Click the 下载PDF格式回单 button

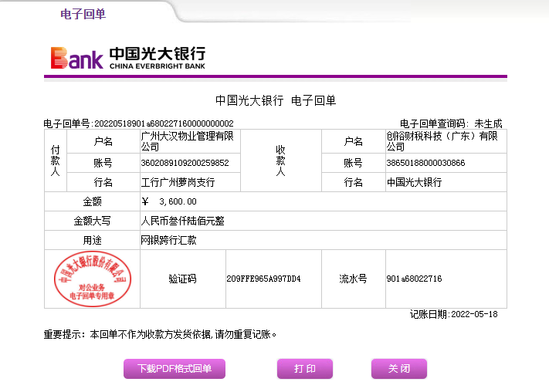(175, 369)
